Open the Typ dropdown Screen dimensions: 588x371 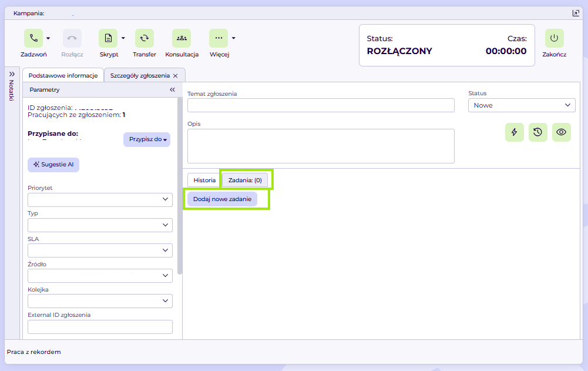pyautogui.click(x=100, y=225)
